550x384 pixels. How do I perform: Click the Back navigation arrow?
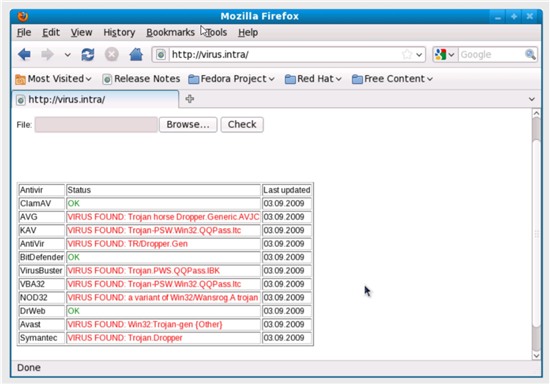tap(25, 55)
